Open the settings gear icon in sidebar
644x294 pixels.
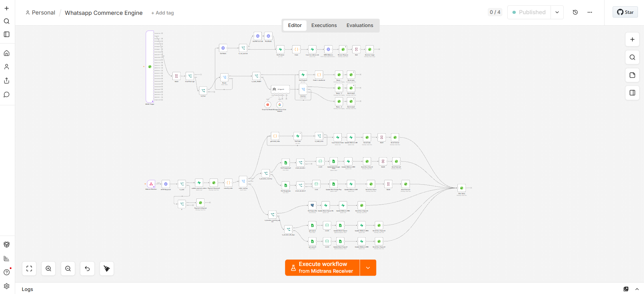coord(6,286)
